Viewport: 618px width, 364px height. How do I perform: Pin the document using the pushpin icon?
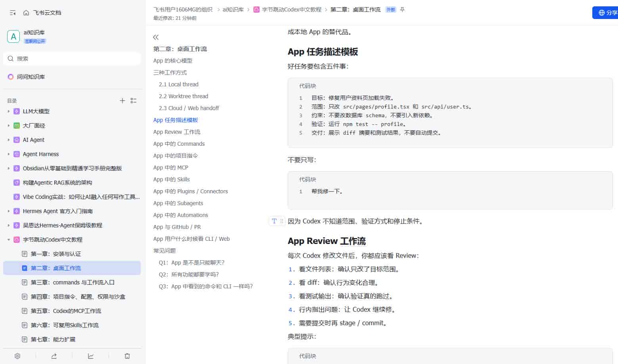click(402, 10)
